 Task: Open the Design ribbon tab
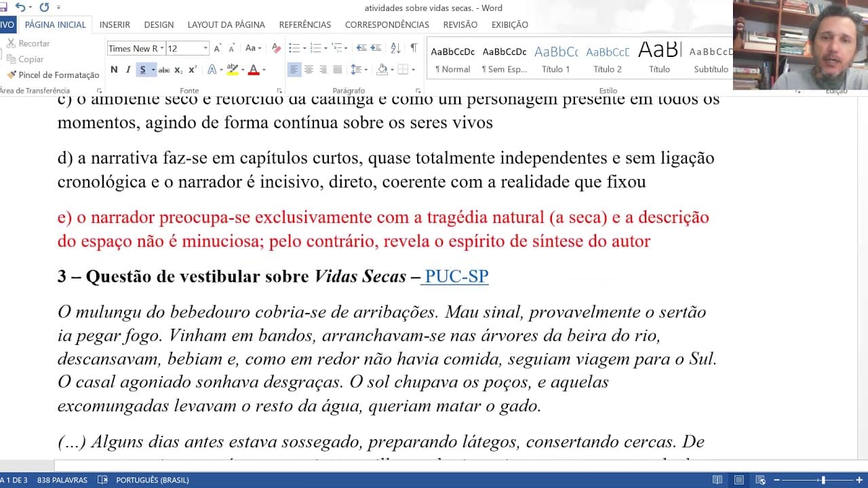pyautogui.click(x=159, y=24)
